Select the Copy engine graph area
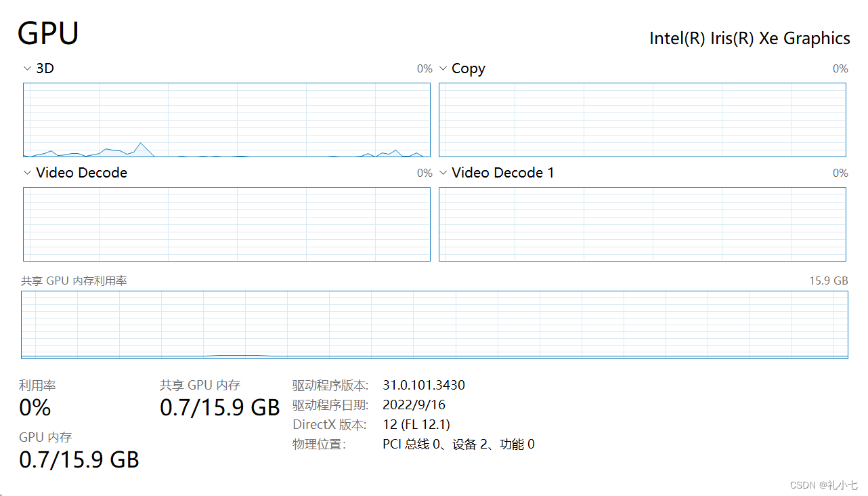The image size is (868, 496). pyautogui.click(x=642, y=121)
